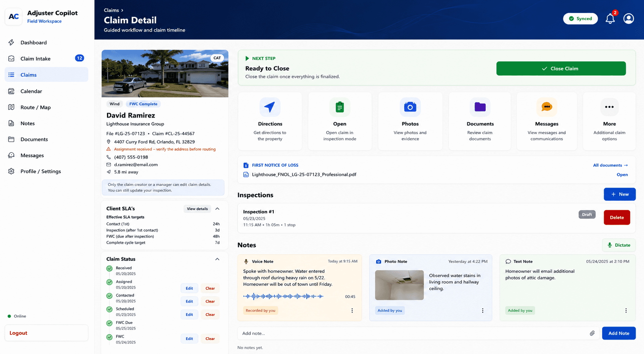Click the Photo Note camera icon

click(x=378, y=262)
